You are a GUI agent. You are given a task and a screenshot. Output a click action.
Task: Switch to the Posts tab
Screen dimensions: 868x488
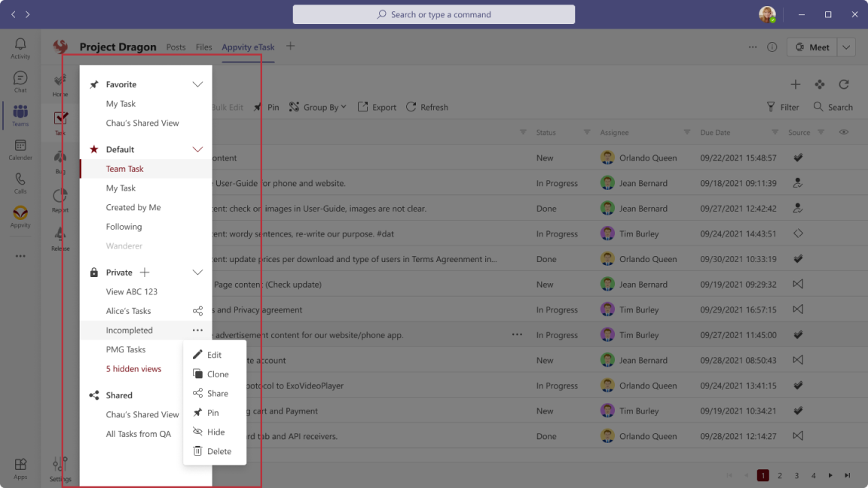click(176, 47)
